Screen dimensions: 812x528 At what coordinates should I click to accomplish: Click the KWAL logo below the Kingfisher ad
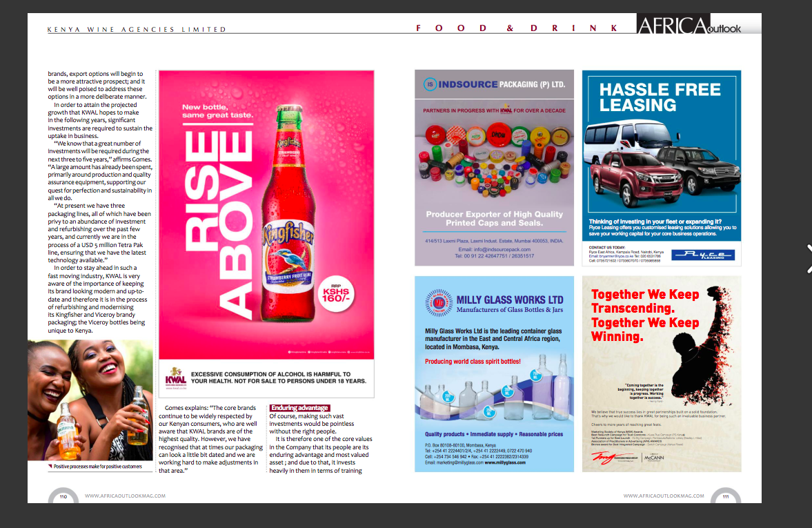tap(175, 378)
